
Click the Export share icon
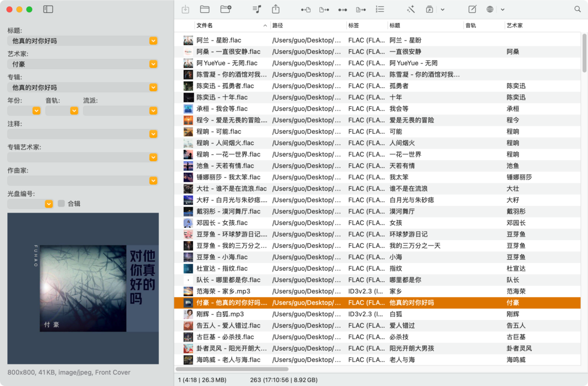pos(276,9)
